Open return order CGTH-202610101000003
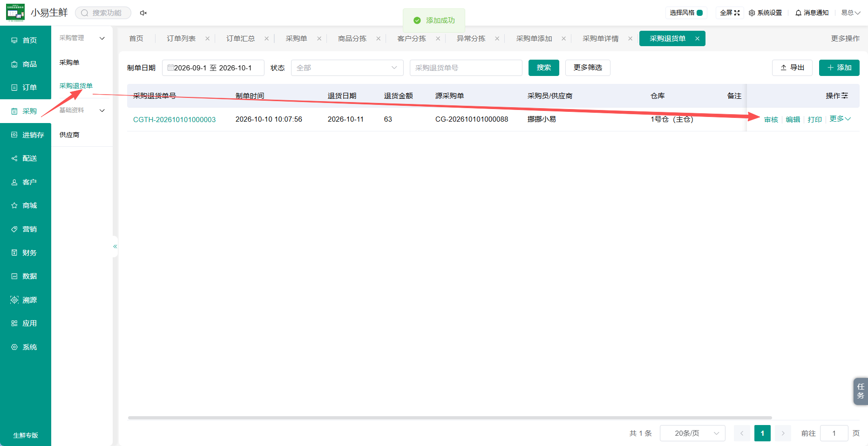Viewport: 868px width, 446px height. tap(174, 119)
